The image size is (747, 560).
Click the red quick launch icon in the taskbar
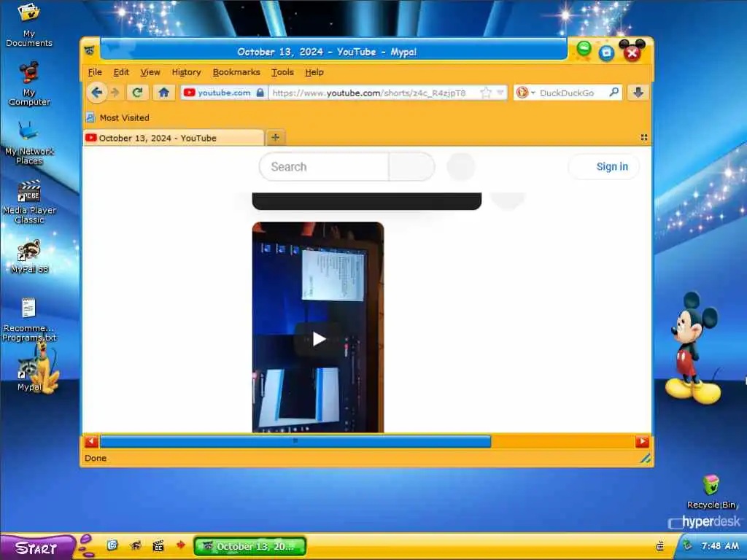coord(181,545)
